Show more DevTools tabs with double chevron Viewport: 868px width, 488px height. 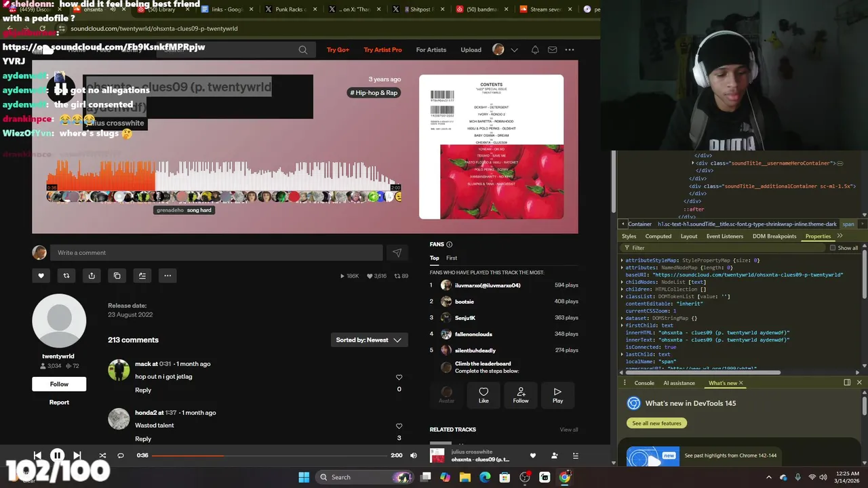pos(840,236)
